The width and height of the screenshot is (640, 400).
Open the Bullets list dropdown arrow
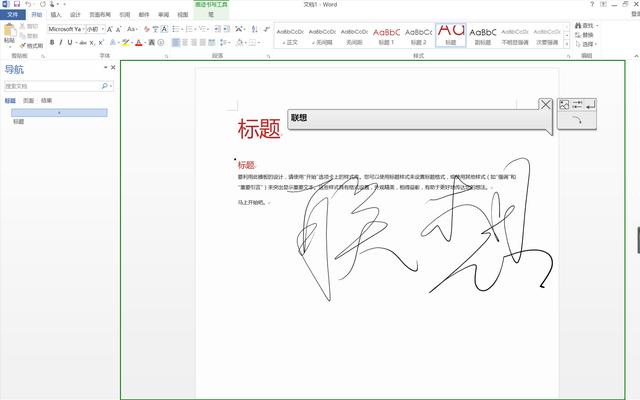[182, 29]
